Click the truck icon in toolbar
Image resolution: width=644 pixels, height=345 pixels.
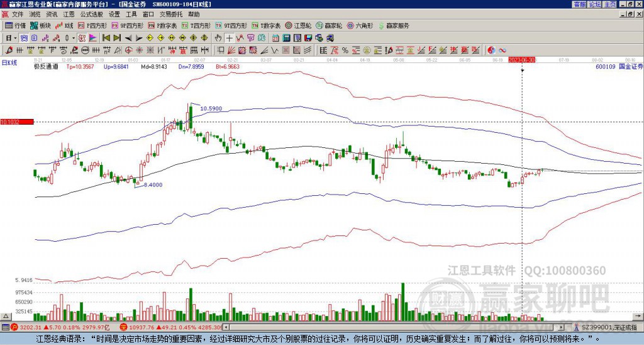pyautogui.click(x=330, y=38)
